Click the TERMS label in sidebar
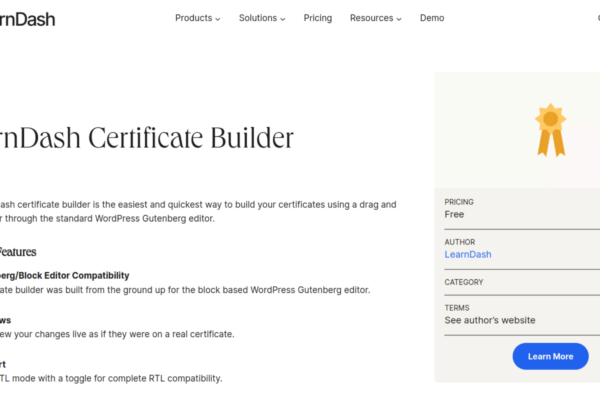Viewport: 600px width, 400px height. [x=457, y=308]
